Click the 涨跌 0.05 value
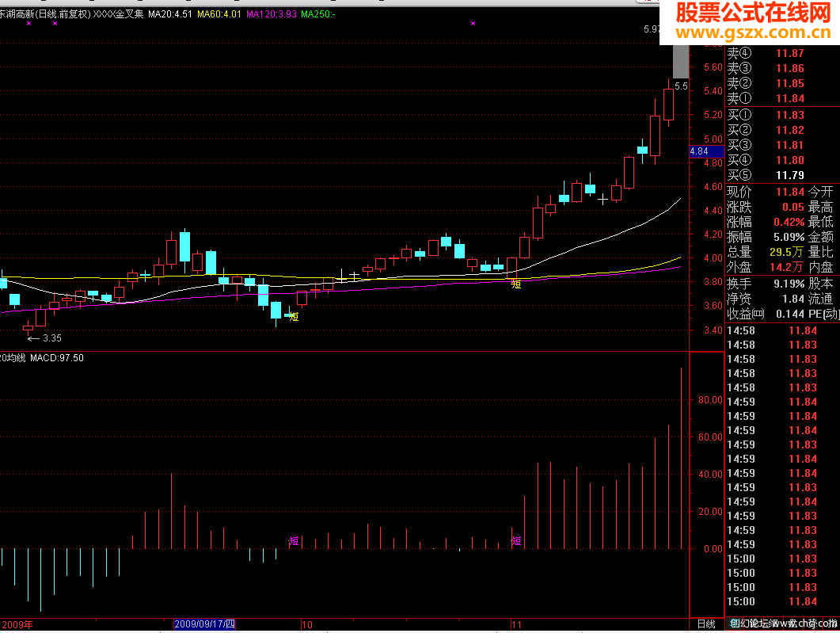 click(792, 207)
